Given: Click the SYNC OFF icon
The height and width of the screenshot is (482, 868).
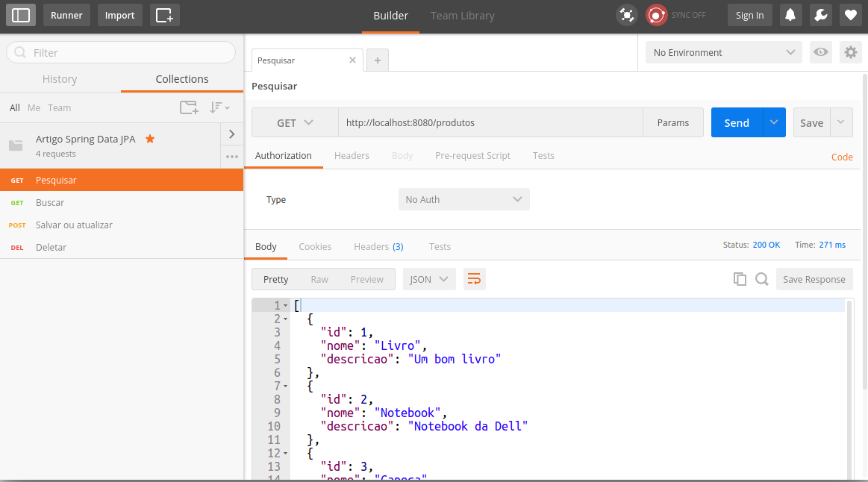Looking at the screenshot, I should pos(657,15).
